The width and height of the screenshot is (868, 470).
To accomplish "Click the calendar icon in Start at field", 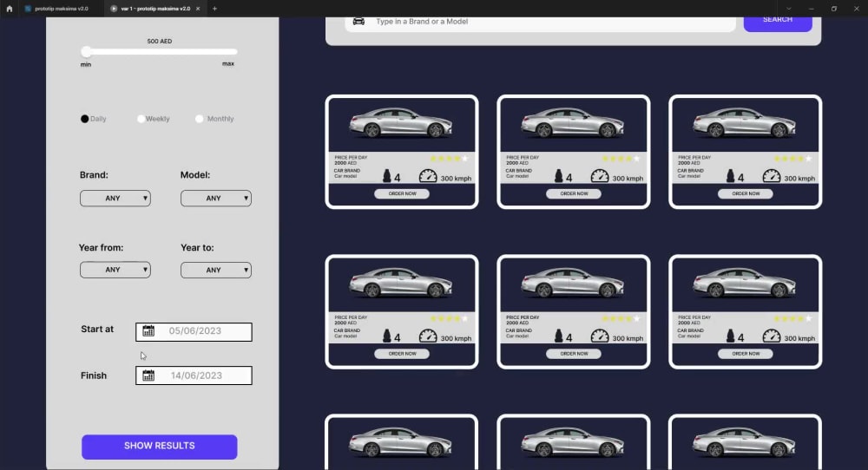I will pos(148,330).
